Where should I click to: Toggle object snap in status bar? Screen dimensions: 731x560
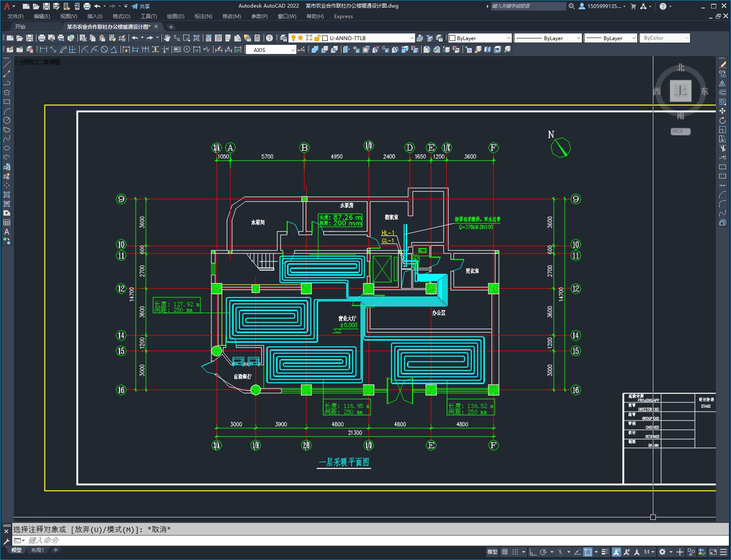(x=587, y=552)
